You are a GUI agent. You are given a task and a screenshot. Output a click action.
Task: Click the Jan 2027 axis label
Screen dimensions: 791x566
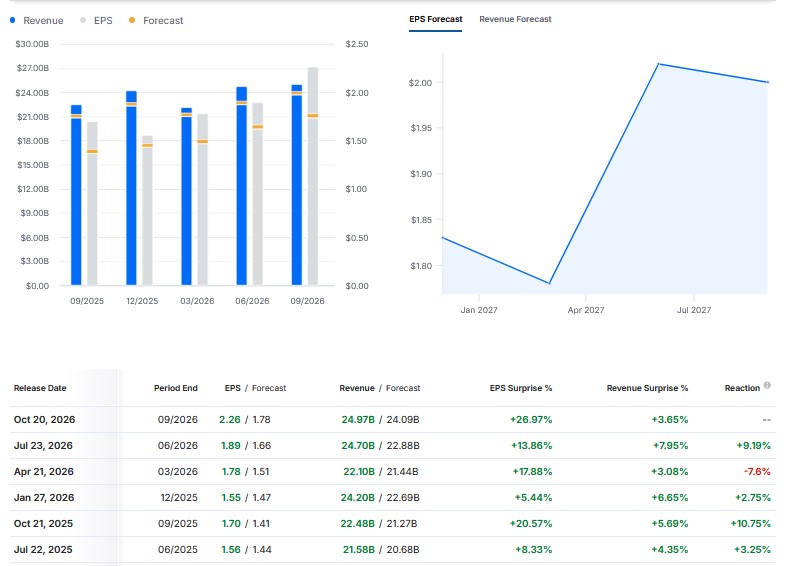click(x=479, y=310)
